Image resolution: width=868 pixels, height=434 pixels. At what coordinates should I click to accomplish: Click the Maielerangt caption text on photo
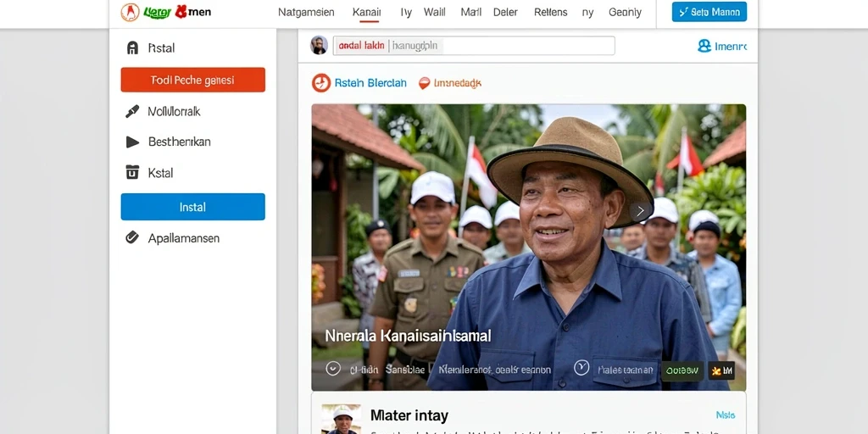[x=495, y=370]
